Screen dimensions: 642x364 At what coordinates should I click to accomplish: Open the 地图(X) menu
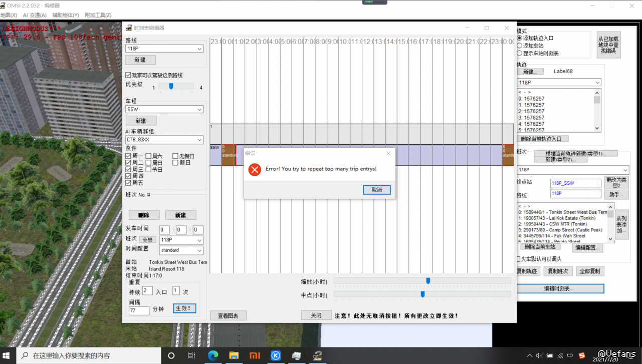(x=9, y=16)
